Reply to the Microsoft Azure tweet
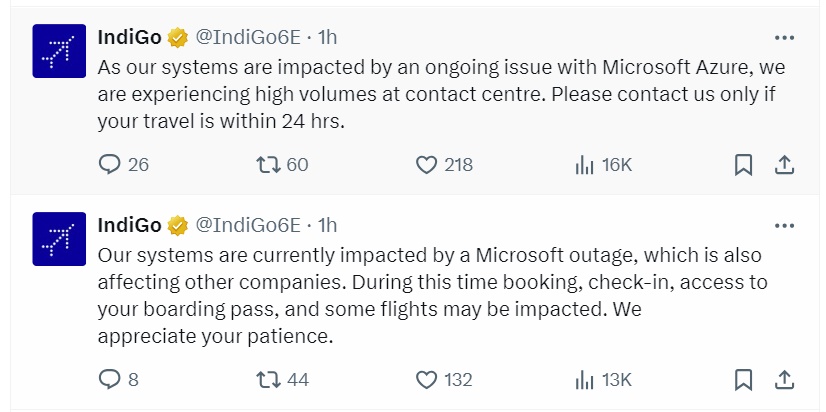826x412 pixels. tap(110, 165)
